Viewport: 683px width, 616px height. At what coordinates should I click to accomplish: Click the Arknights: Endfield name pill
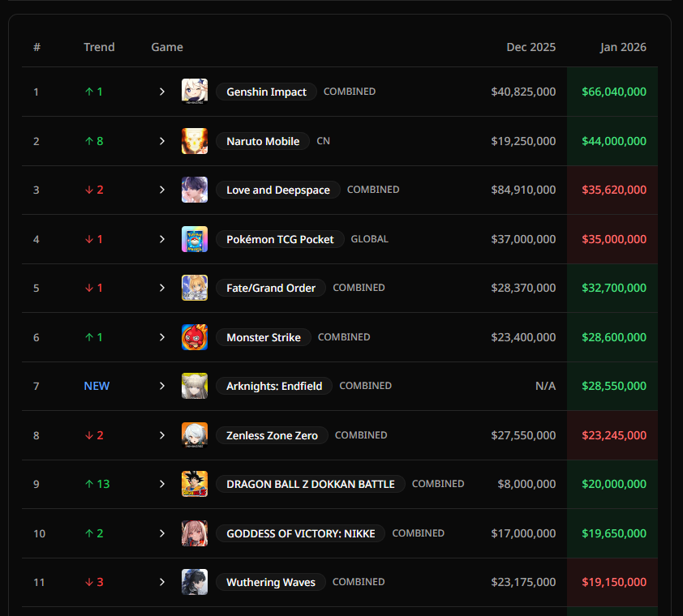pyautogui.click(x=274, y=386)
